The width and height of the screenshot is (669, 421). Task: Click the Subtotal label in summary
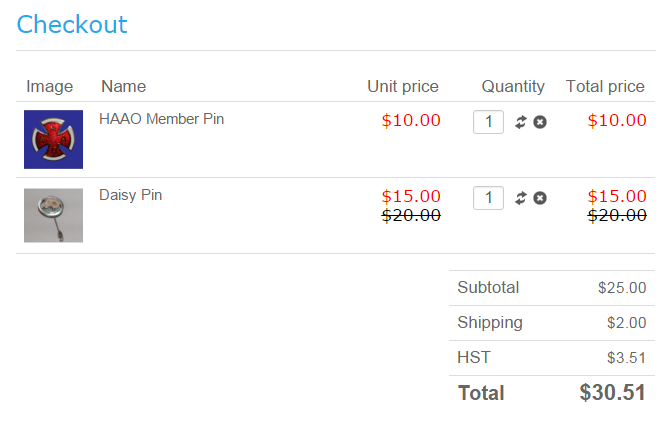click(488, 288)
